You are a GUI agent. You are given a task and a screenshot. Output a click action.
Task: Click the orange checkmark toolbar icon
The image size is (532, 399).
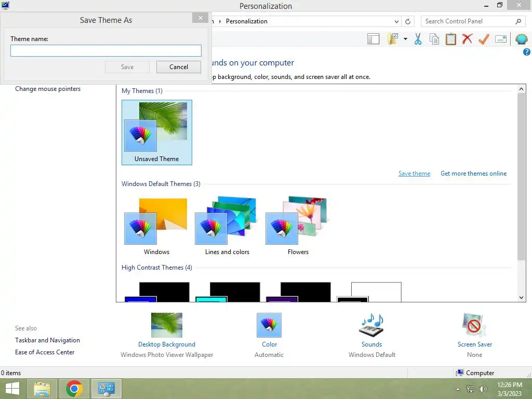click(x=484, y=39)
